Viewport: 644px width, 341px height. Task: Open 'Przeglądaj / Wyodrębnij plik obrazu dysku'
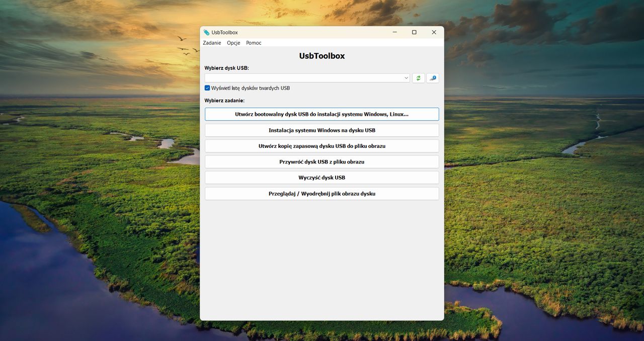pyautogui.click(x=321, y=193)
